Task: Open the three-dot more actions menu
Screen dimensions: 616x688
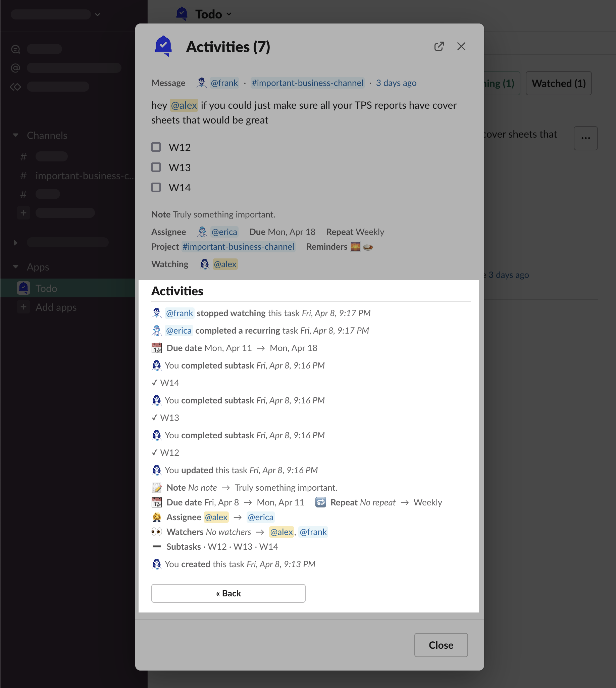Action: click(585, 138)
